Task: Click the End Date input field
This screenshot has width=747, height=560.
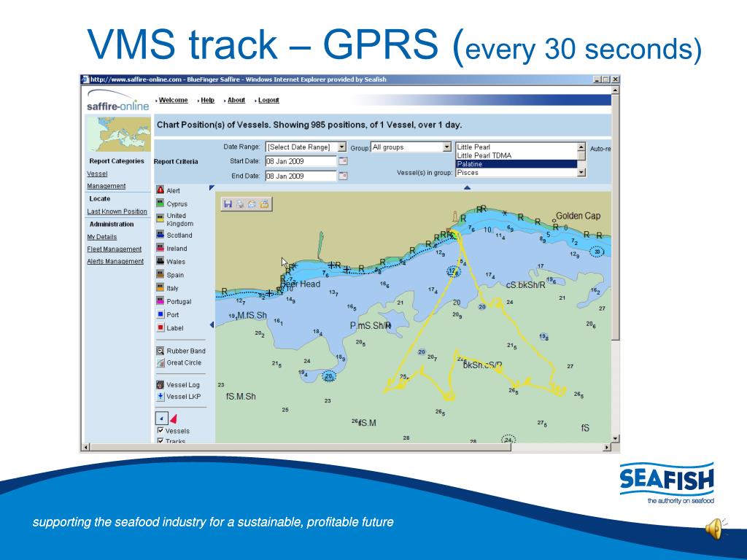Action: tap(301, 176)
